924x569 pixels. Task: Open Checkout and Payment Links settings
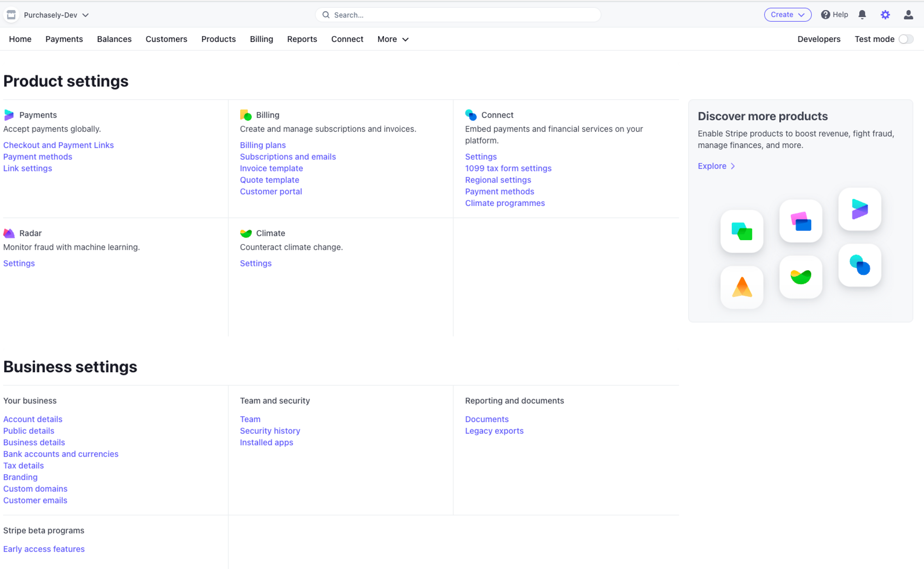pos(58,145)
